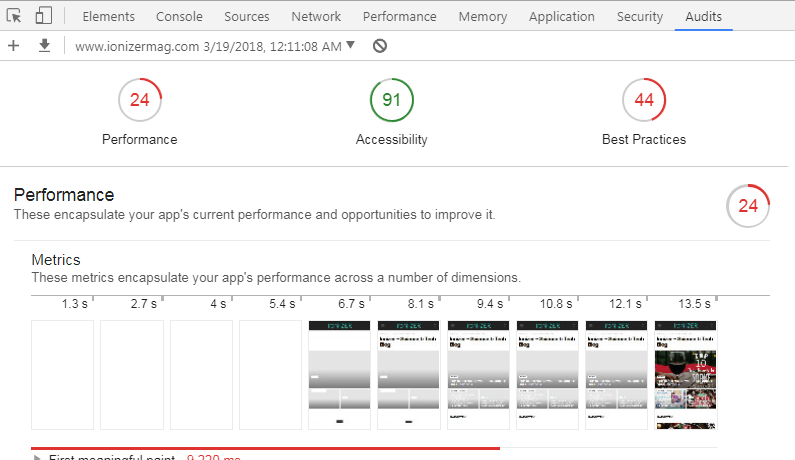Image resolution: width=795 pixels, height=460 pixels.
Task: Open the Network tab
Action: pos(316,16)
